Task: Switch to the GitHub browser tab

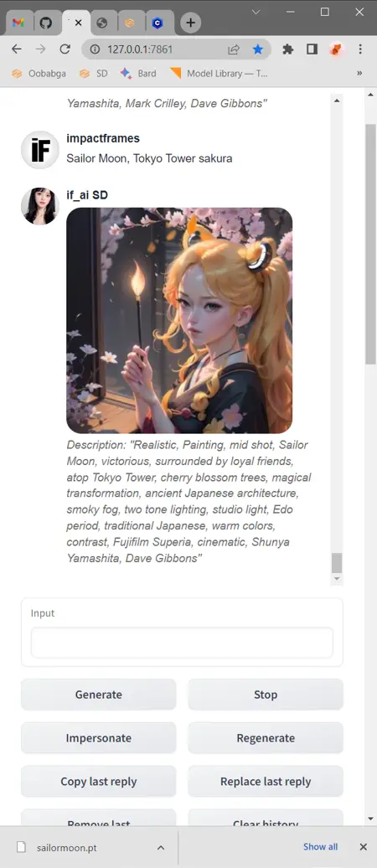Action: (x=45, y=23)
